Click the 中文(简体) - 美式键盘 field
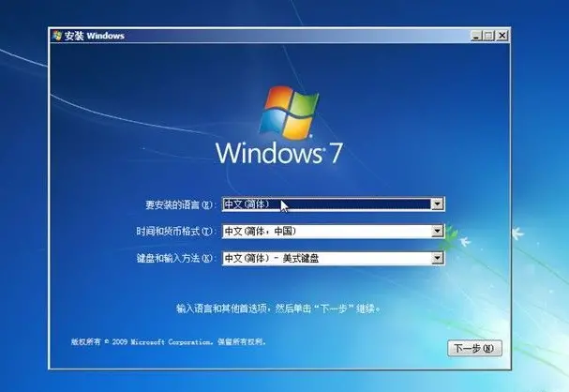The width and height of the screenshot is (569, 392). tap(333, 258)
